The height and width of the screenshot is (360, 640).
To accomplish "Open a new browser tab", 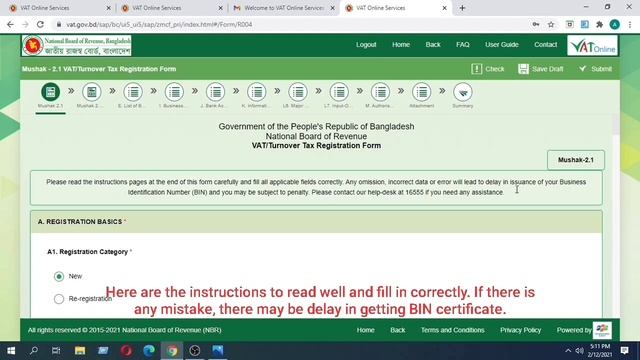I will [x=462, y=8].
